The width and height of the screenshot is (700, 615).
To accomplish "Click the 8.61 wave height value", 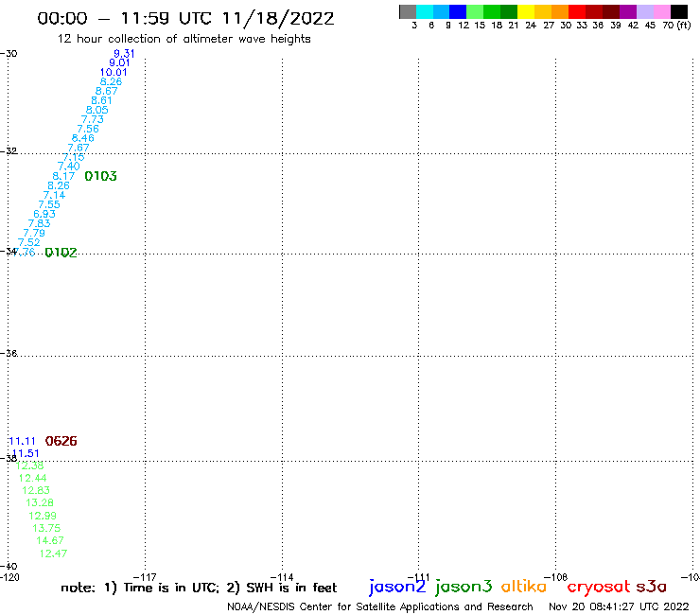I will click(x=101, y=100).
